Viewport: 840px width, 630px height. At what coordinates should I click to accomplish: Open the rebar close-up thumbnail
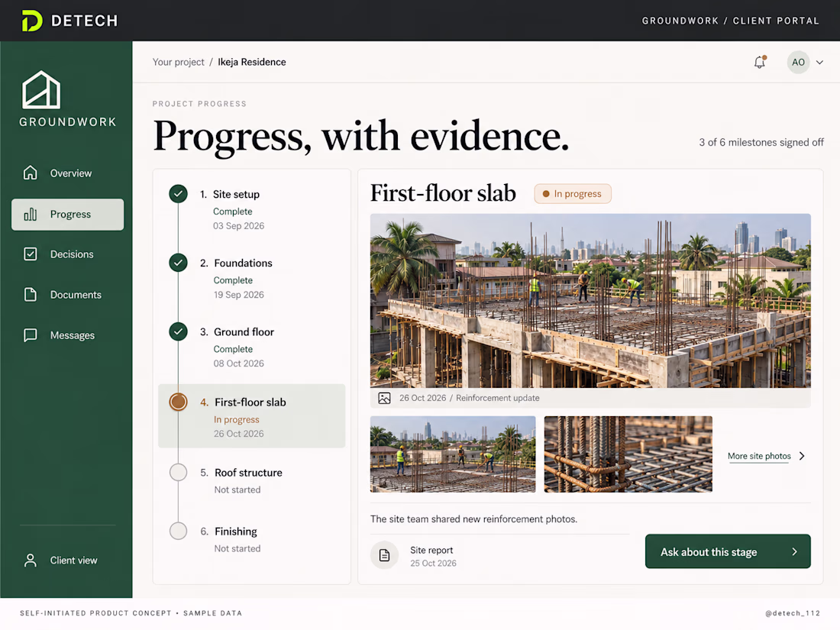point(628,454)
